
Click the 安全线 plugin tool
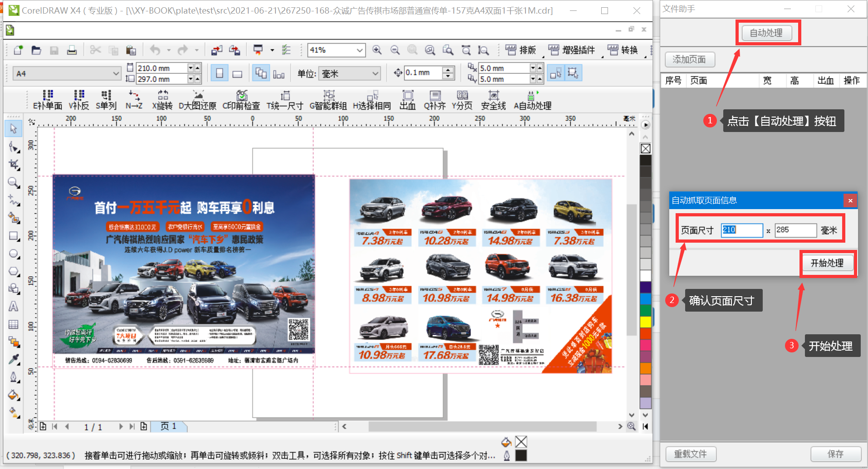(493, 100)
